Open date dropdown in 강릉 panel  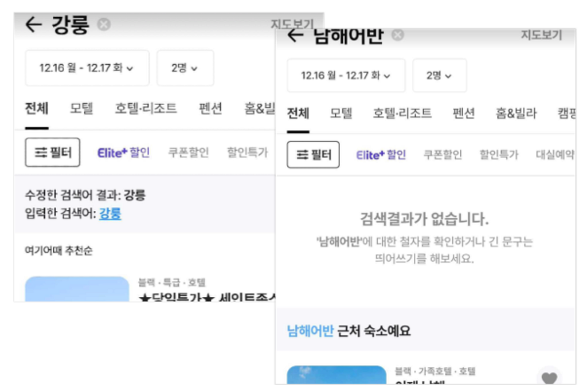tap(87, 68)
